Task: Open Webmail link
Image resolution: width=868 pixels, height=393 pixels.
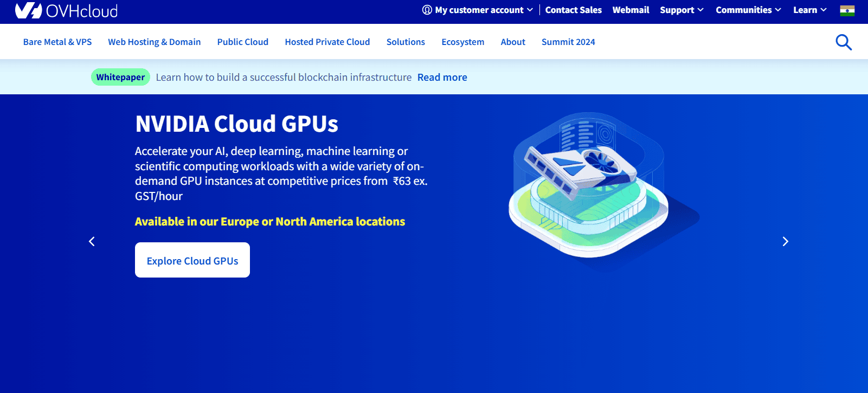Action: [x=631, y=10]
